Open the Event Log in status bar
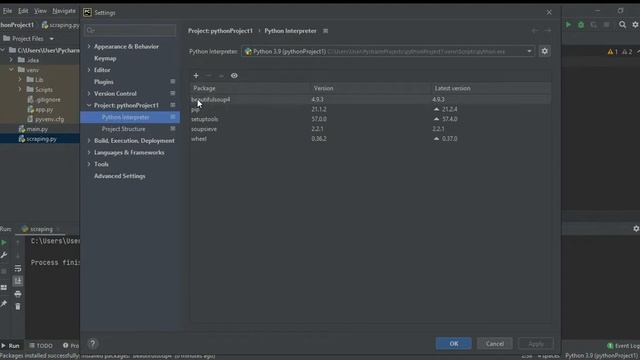This screenshot has height=360, width=640. [623, 346]
